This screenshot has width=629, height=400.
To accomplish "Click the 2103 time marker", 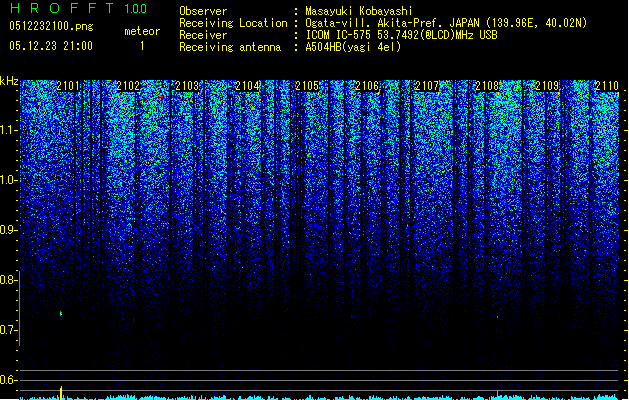I will [187, 86].
